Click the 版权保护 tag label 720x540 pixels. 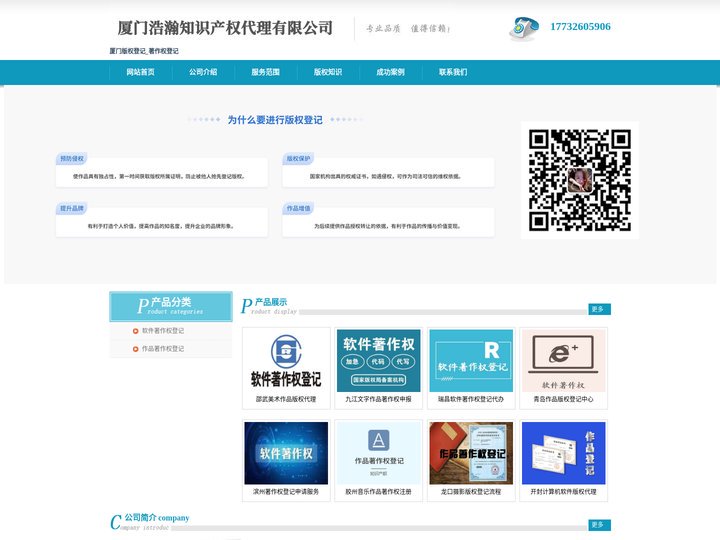coord(298,159)
